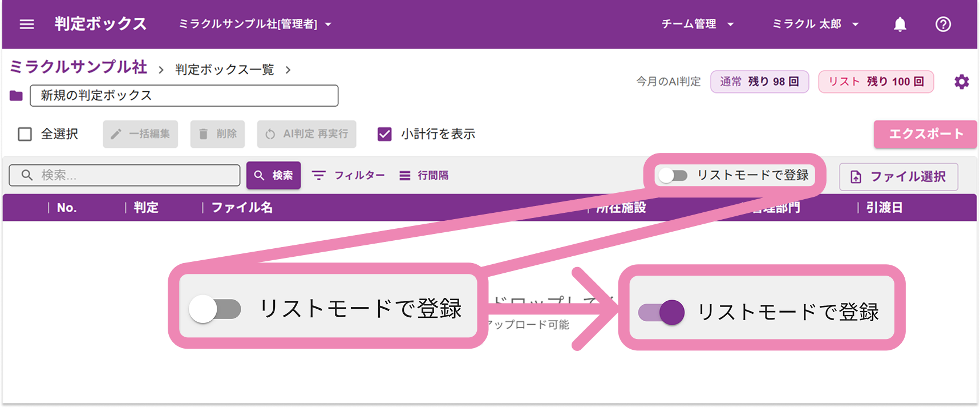The width and height of the screenshot is (980, 408).
Task: Expand the ミラクルサンプル社[管理者] dropdown
Action: (x=255, y=24)
